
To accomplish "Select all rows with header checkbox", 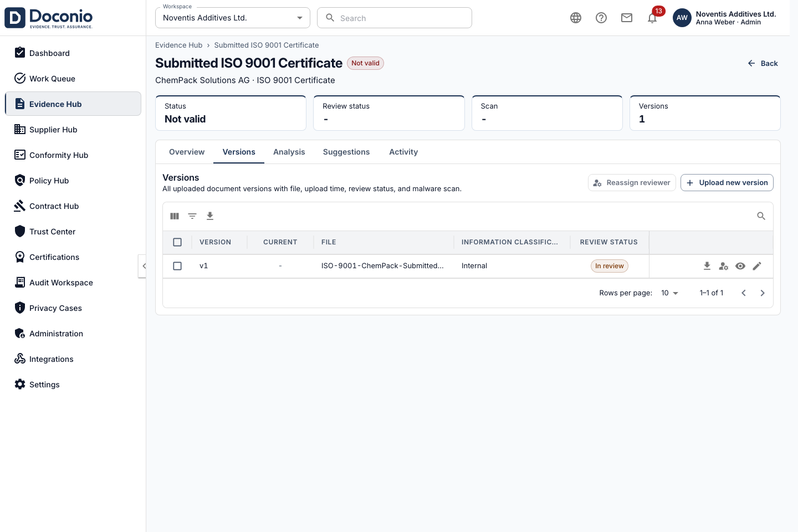I will click(x=177, y=242).
